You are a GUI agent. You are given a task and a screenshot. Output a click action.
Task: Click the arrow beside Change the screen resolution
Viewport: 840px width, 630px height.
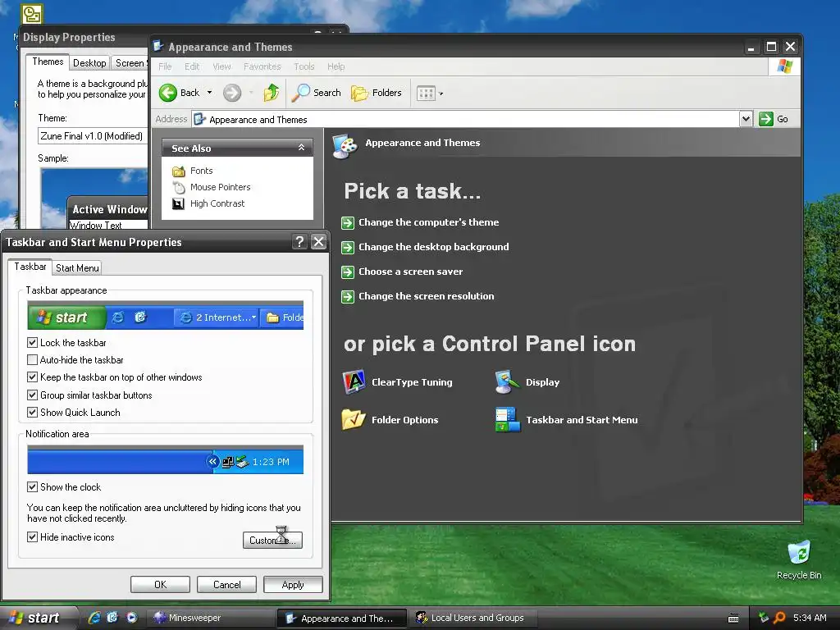tap(348, 297)
